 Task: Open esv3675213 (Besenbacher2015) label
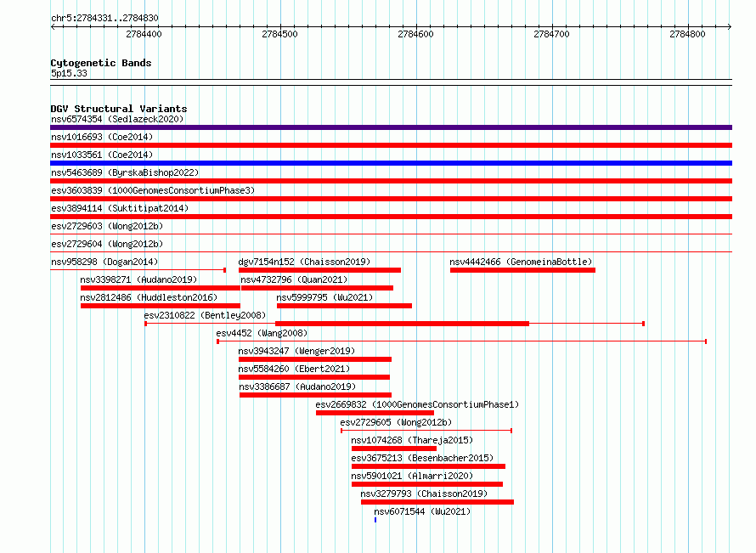(422, 458)
